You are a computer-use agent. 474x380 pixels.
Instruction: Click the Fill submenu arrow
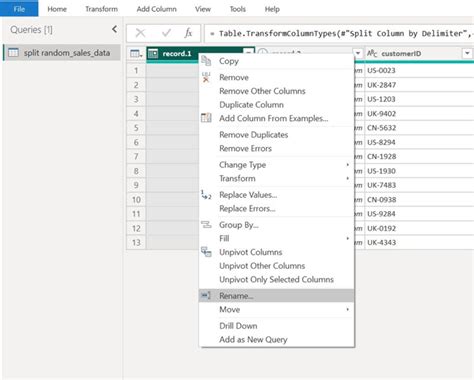click(347, 238)
